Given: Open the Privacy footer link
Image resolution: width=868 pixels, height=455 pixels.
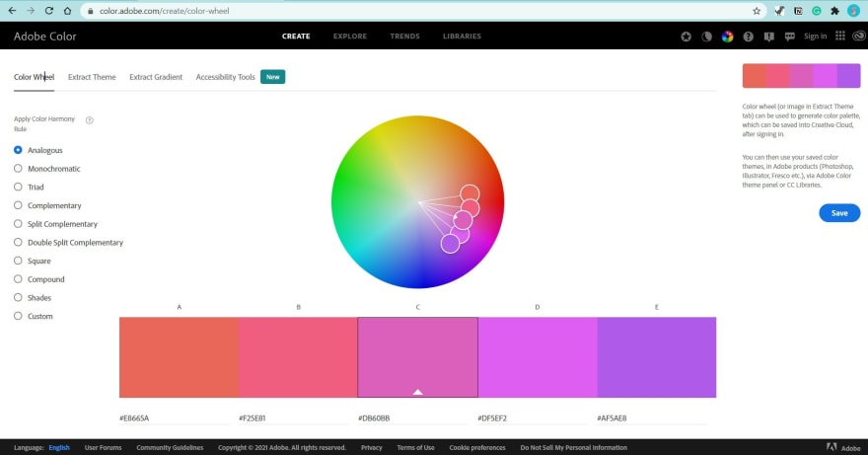Looking at the screenshot, I should (372, 447).
